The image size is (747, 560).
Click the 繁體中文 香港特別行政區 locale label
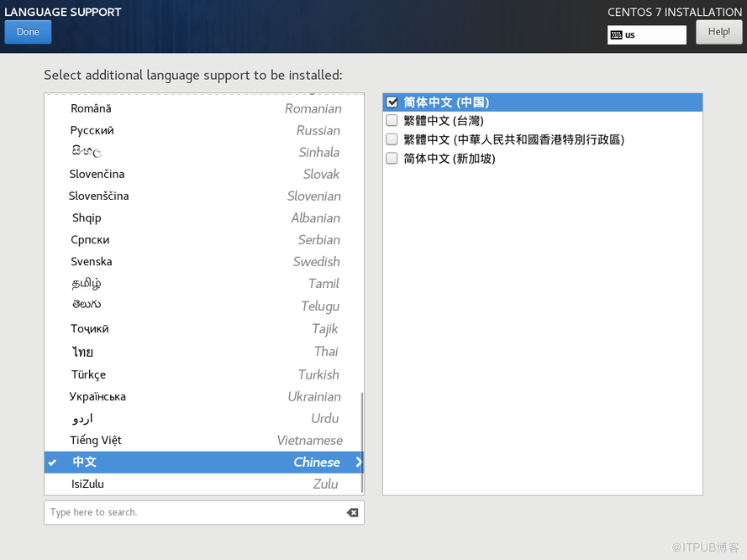(x=513, y=139)
